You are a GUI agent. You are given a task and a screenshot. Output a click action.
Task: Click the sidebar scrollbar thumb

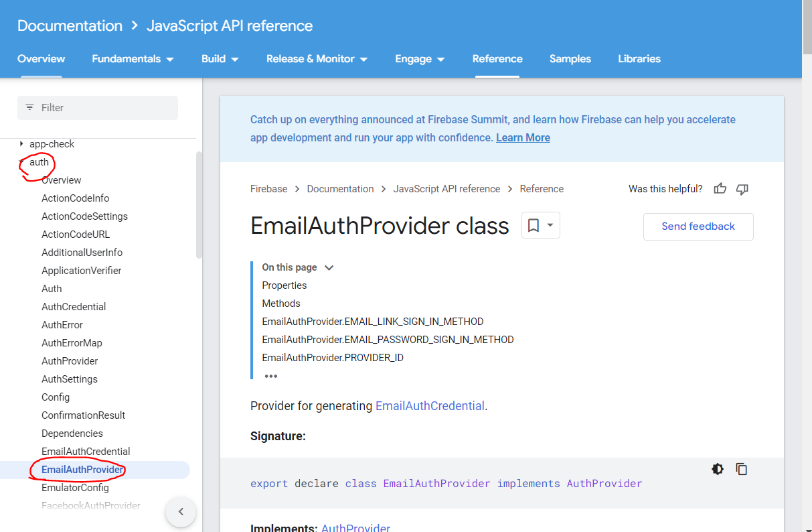pyautogui.click(x=199, y=204)
